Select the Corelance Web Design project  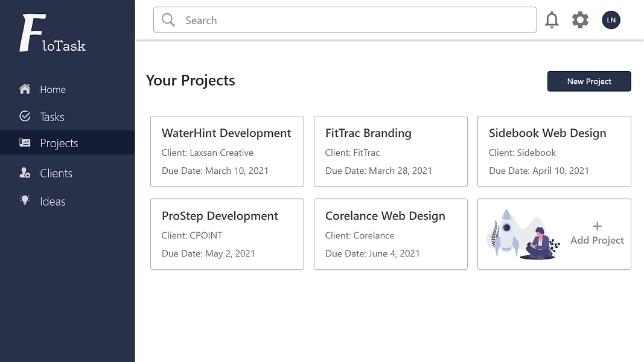391,234
